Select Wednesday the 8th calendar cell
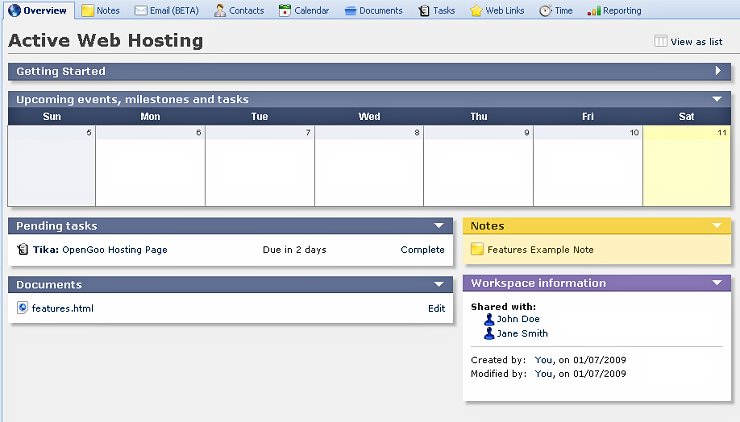Image resolution: width=740 pixels, height=422 pixels. (369, 166)
